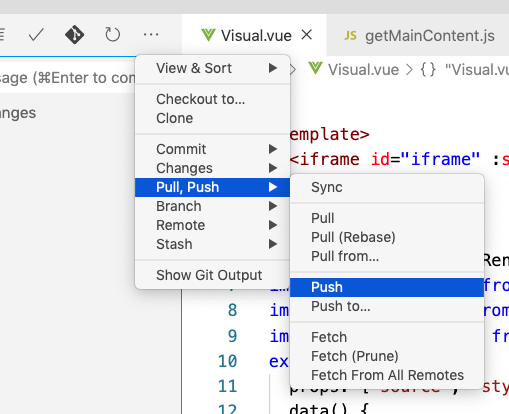The width and height of the screenshot is (509, 414).
Task: Click the id attribute in the iframe line
Action: pyautogui.click(x=380, y=159)
